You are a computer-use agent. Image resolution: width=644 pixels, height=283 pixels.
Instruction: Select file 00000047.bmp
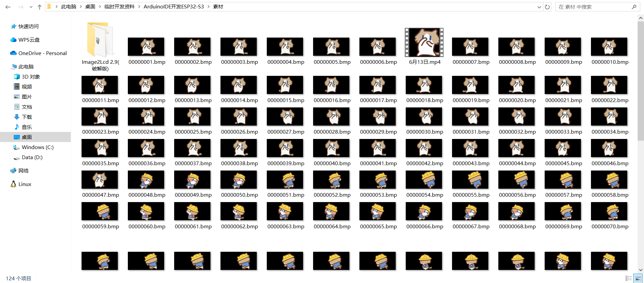100,184
